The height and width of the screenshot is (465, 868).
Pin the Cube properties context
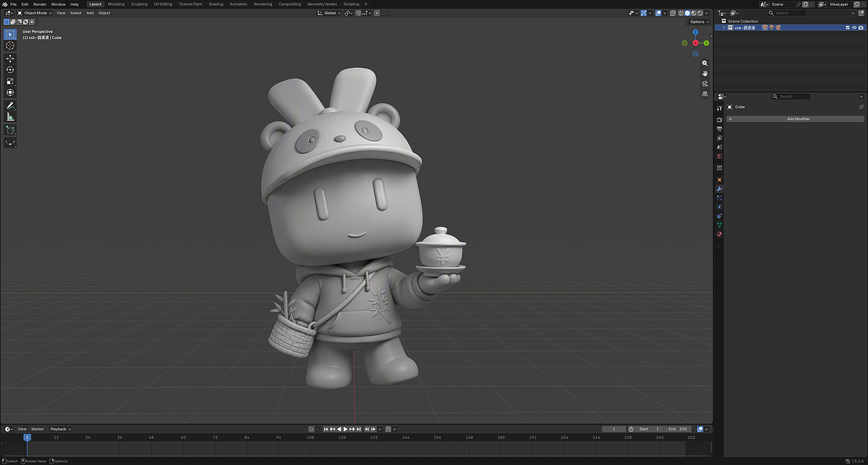pyautogui.click(x=861, y=107)
